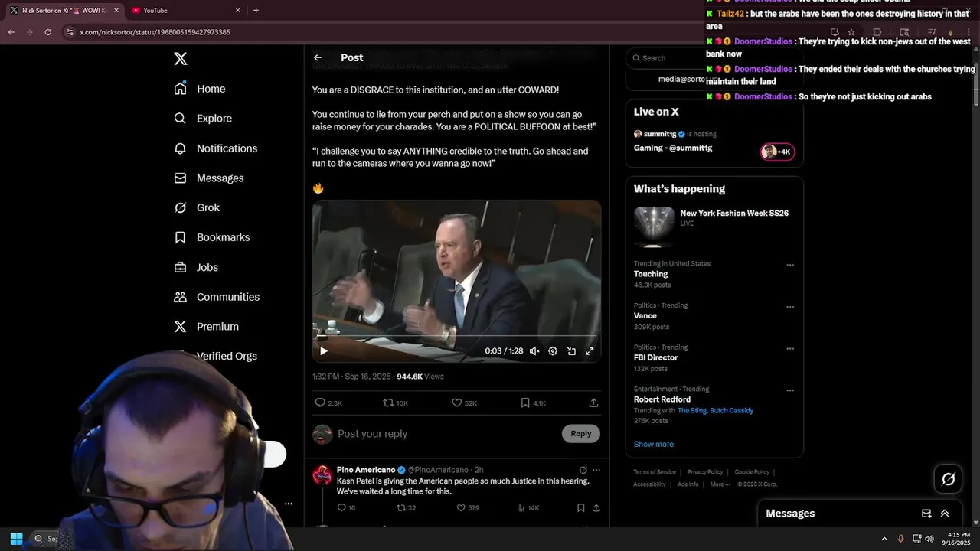Screen dimensions: 980x551
Task: Click the site information icon in address bar
Action: coord(70,32)
